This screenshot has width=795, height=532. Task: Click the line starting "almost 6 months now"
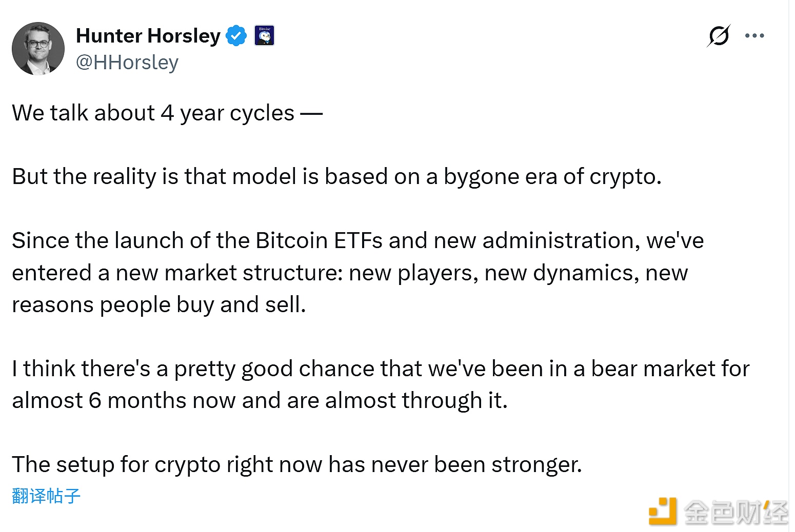[x=260, y=401]
